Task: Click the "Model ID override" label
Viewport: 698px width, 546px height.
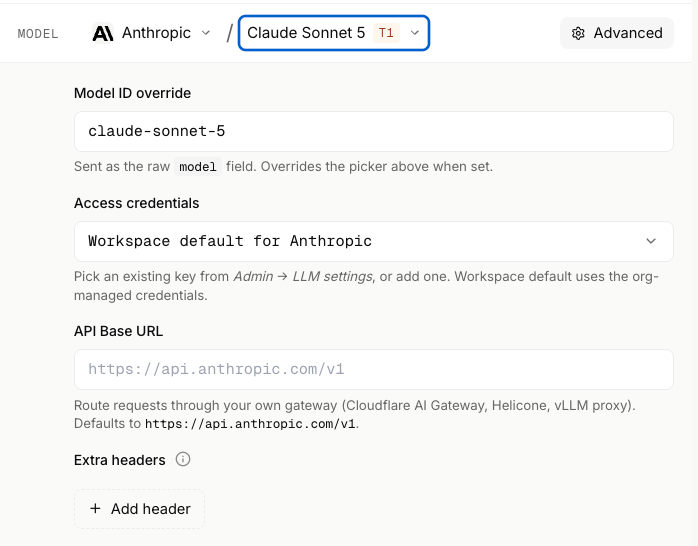Action: pyautogui.click(x=132, y=93)
